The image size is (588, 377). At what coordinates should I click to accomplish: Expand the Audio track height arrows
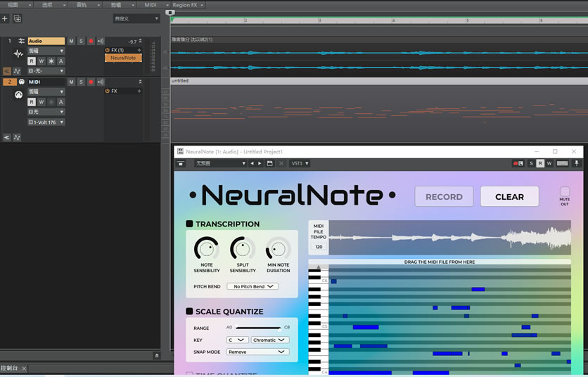pos(140,41)
